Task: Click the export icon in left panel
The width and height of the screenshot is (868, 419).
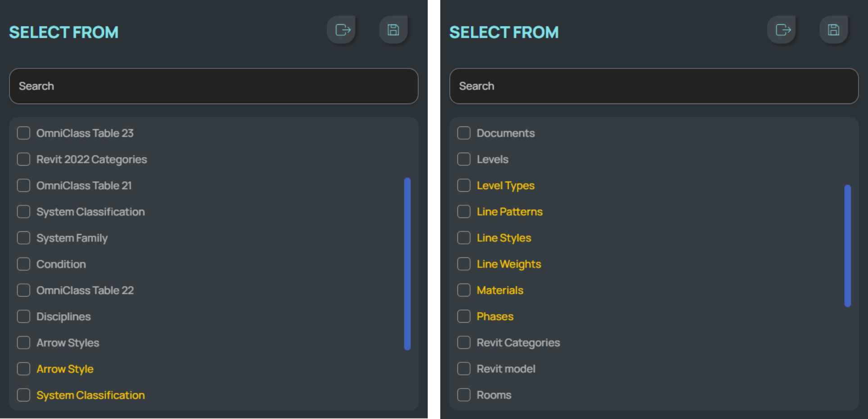Action: point(343,30)
